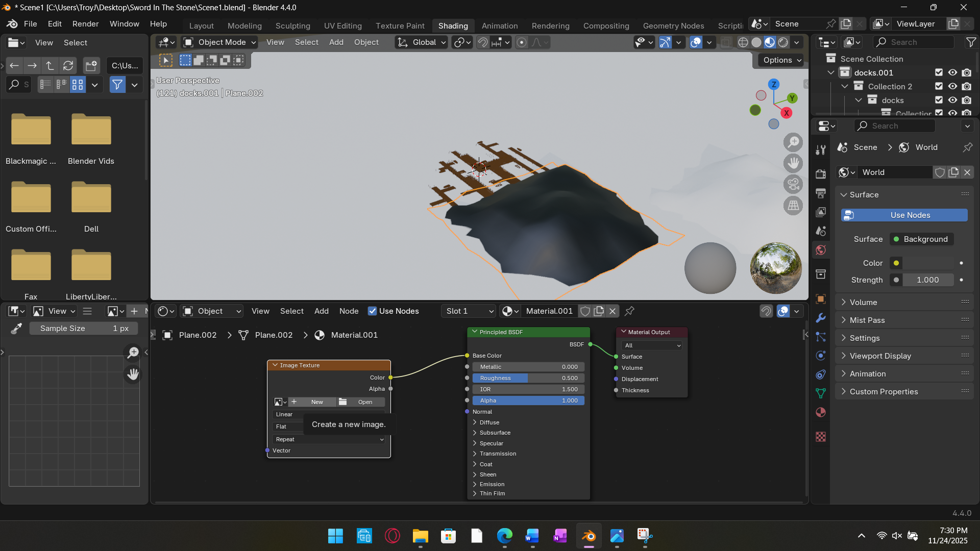The width and height of the screenshot is (980, 551).
Task: Navigate back in the file browser
Action: pos(14,65)
